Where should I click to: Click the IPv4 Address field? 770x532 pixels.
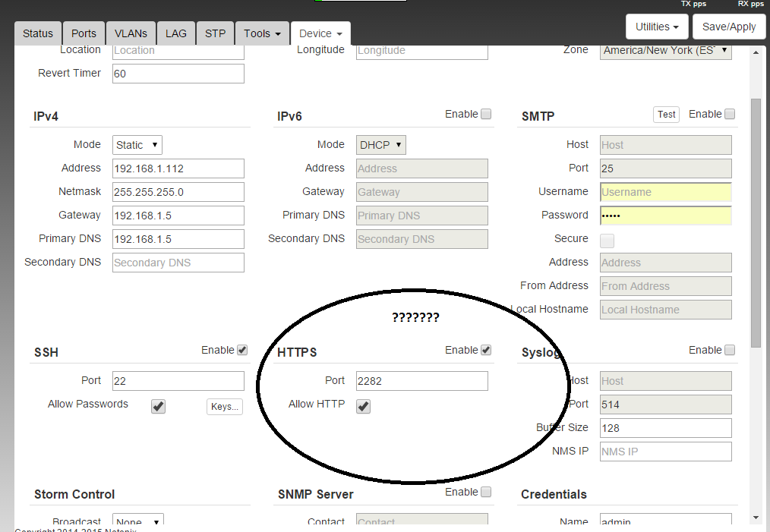[178, 168]
